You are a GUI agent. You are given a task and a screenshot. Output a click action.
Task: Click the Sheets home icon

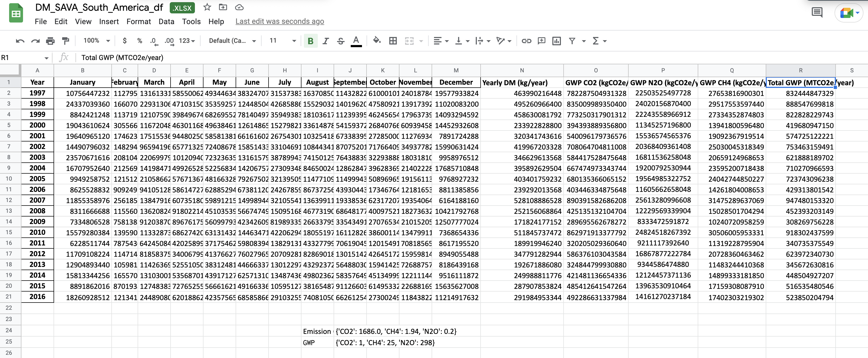(16, 13)
